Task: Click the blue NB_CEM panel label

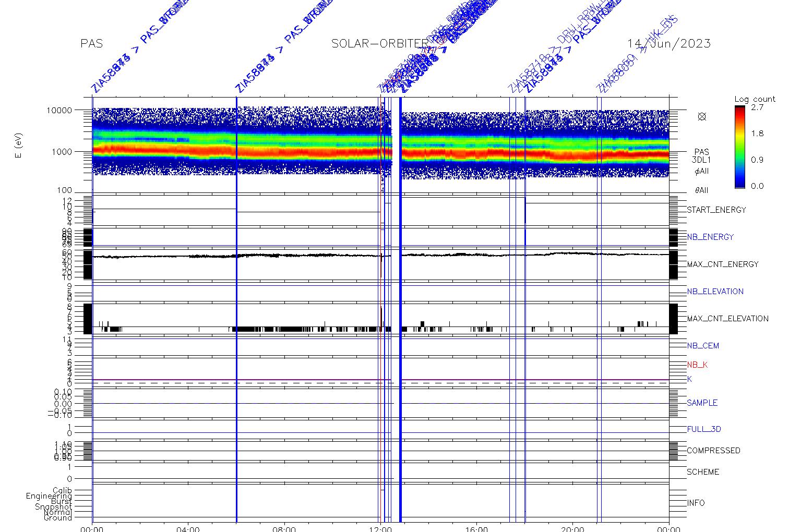Action: tap(703, 346)
